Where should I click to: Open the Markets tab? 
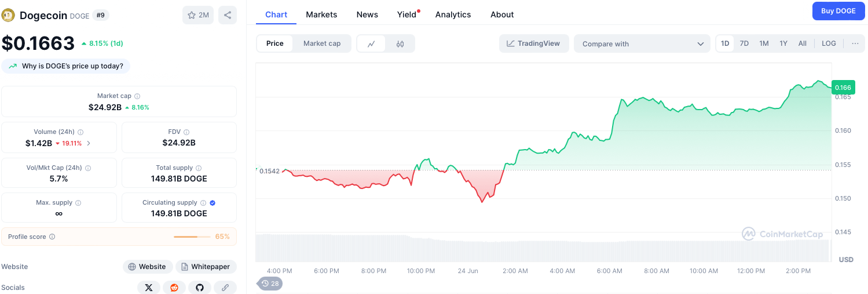[x=321, y=14]
